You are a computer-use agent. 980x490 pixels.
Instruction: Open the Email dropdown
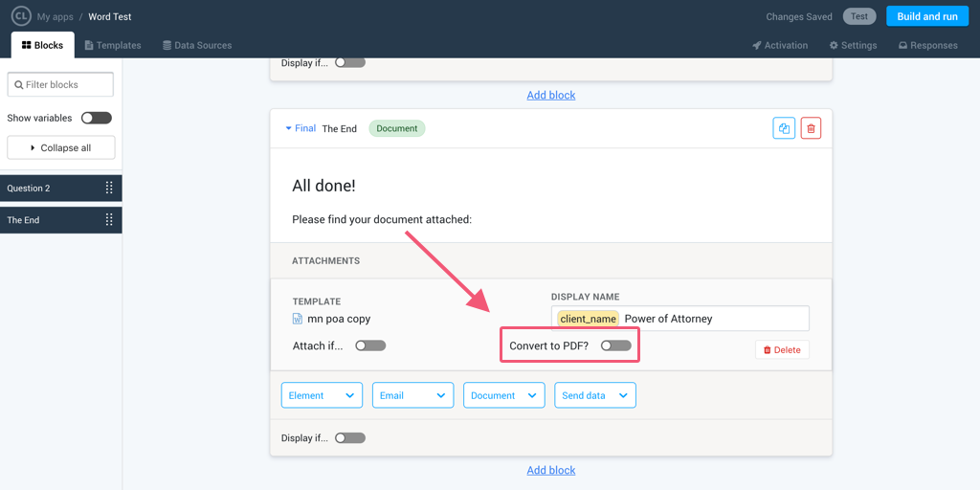click(412, 395)
